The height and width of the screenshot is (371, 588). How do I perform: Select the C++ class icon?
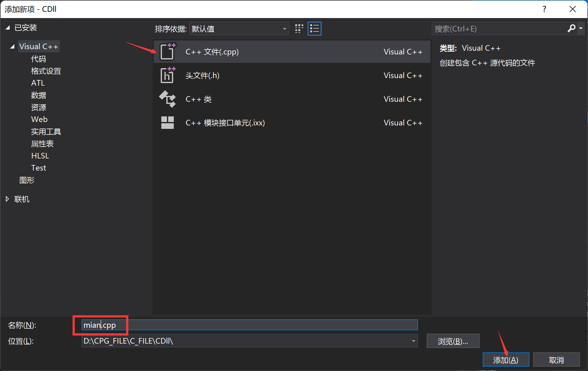coord(168,99)
